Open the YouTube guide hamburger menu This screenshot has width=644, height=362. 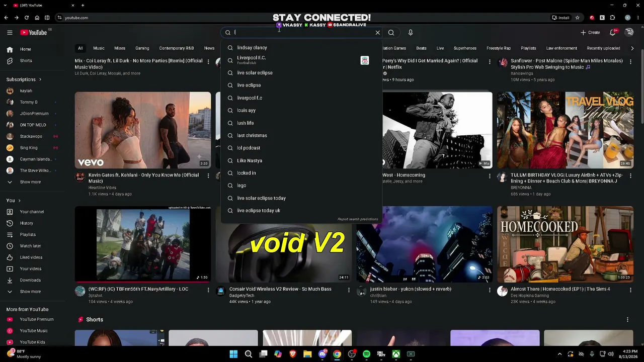10,33
